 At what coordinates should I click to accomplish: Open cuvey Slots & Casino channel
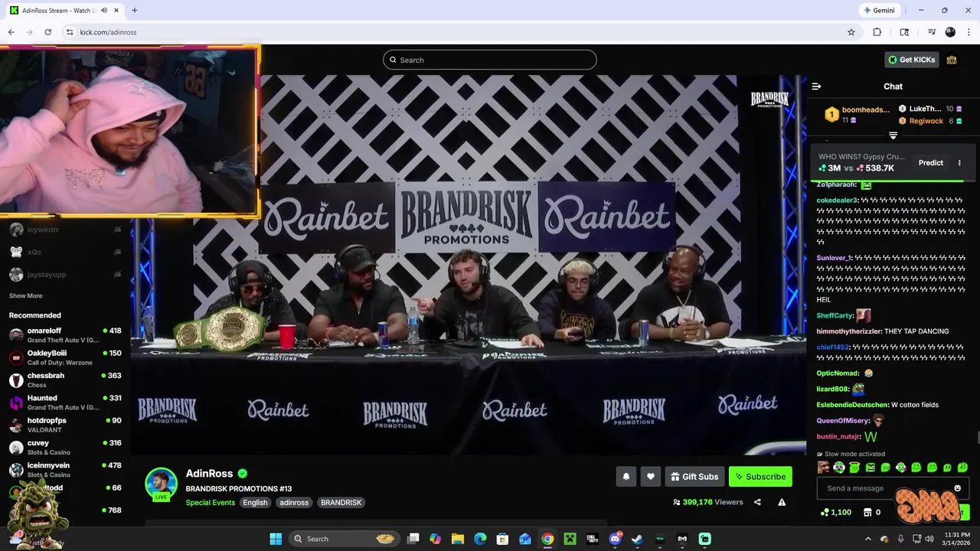click(65, 448)
